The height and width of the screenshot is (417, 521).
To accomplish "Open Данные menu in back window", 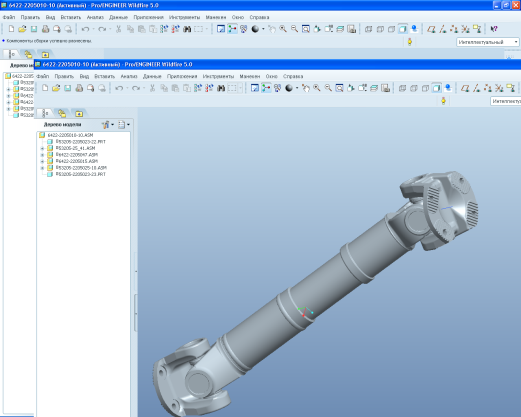I will pos(118,17).
